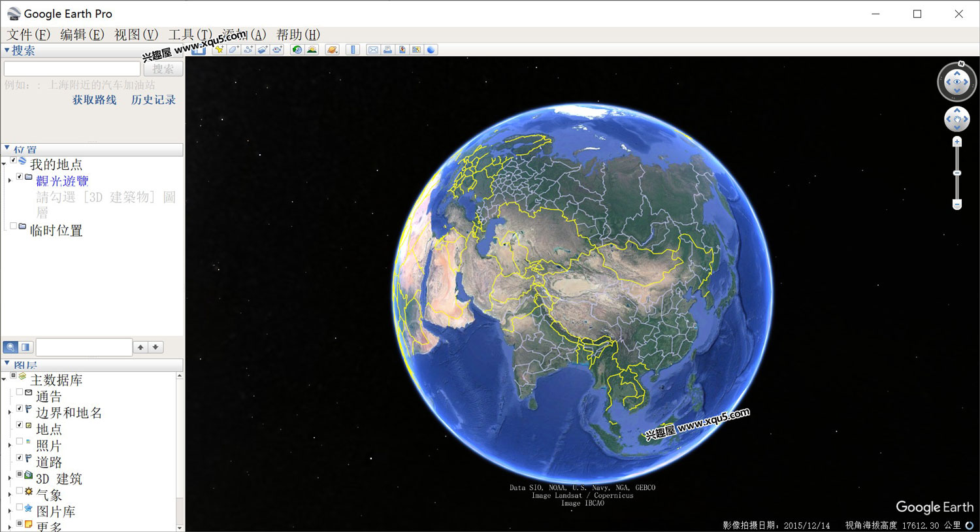Toggle the 3D 建筑 layer checkbox
Viewport: 980px width, 532px height.
[x=20, y=474]
